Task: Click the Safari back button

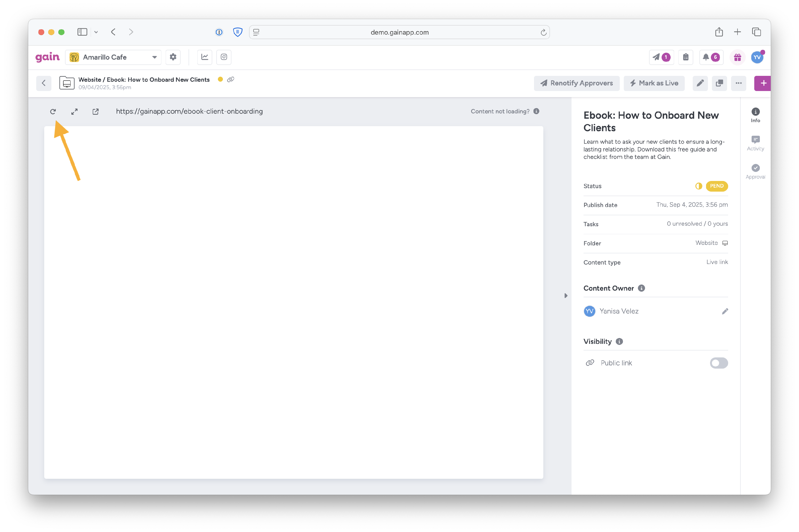Action: 113,32
